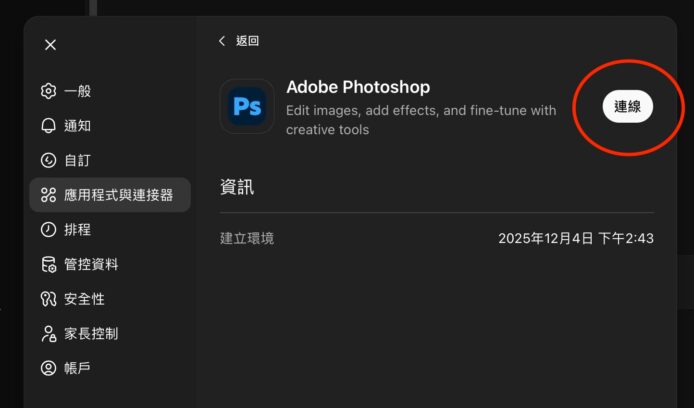This screenshot has height=408, width=694.
Task: Go back using the 返回 link
Action: [247, 41]
